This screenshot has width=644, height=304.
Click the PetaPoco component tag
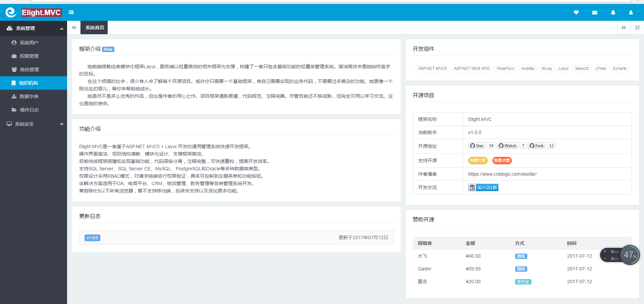[x=505, y=69]
